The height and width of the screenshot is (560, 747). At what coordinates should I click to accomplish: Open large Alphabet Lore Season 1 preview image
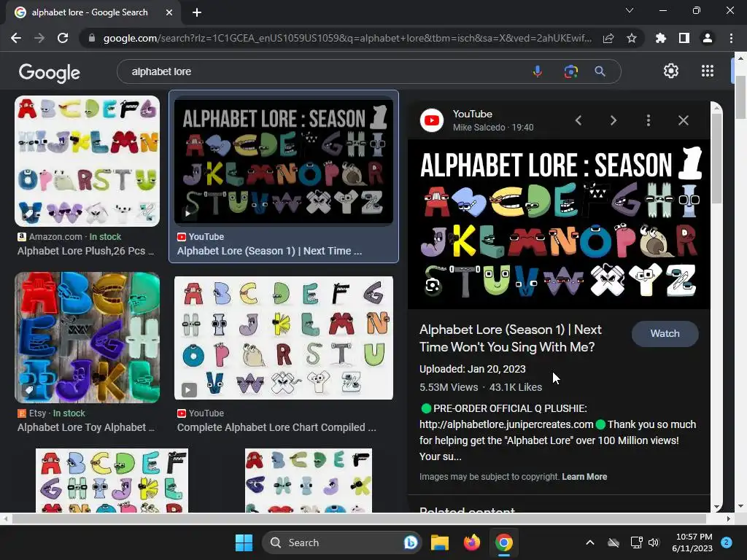[560, 225]
